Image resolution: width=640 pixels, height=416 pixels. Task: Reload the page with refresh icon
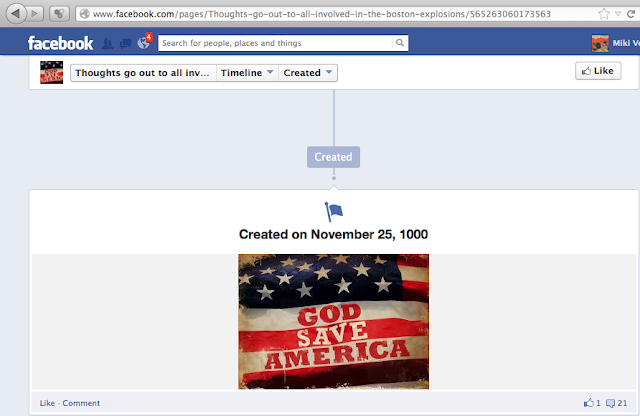pos(631,14)
